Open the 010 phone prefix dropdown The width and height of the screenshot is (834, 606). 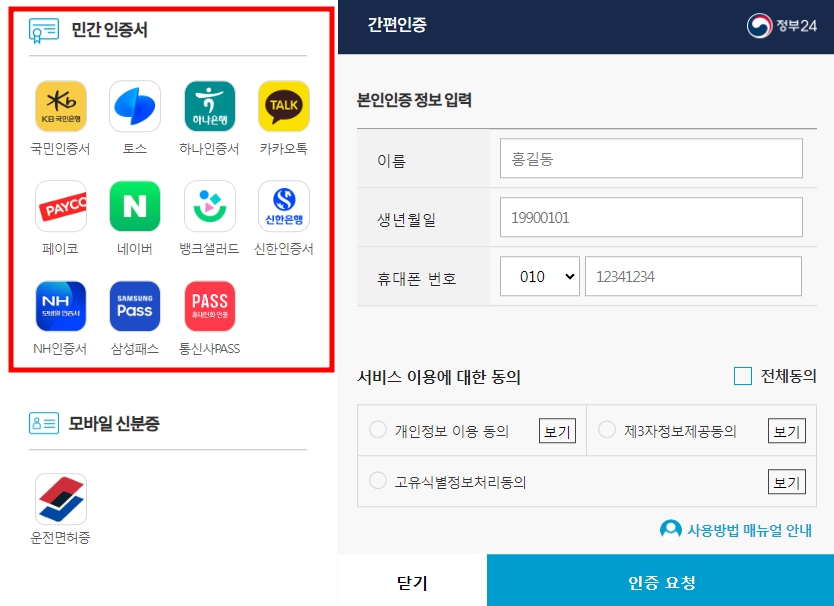(539, 276)
